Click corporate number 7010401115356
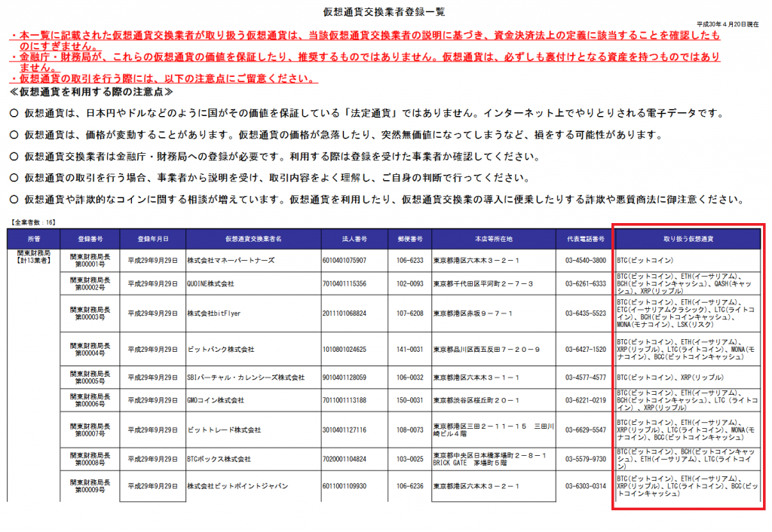The height and width of the screenshot is (532, 772). [345, 284]
